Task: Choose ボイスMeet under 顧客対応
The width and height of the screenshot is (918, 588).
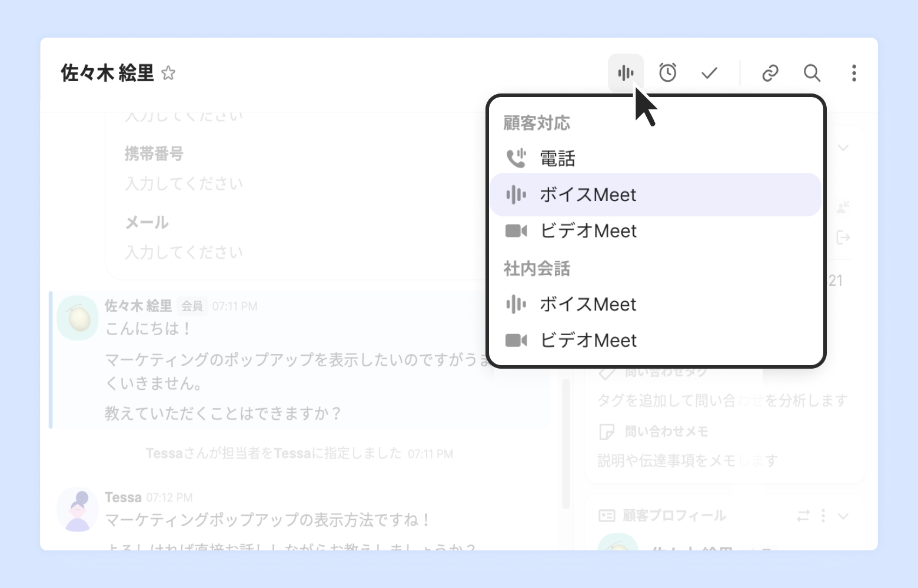Action: click(588, 195)
